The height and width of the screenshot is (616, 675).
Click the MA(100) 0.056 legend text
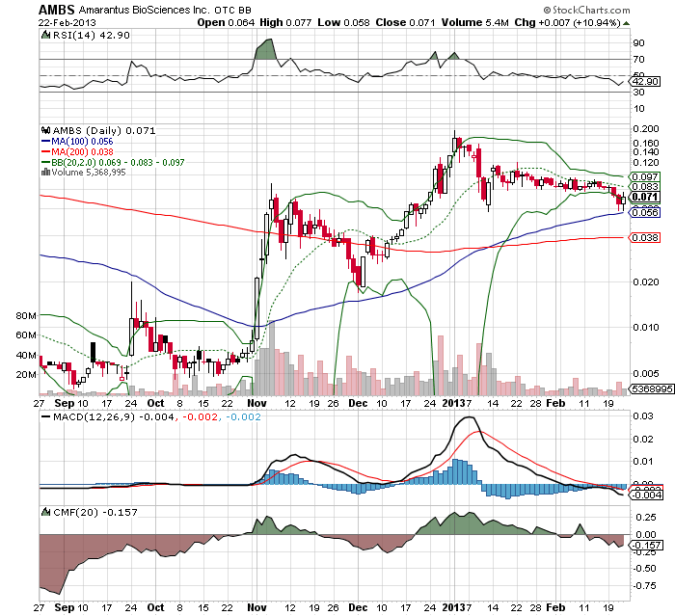82,141
